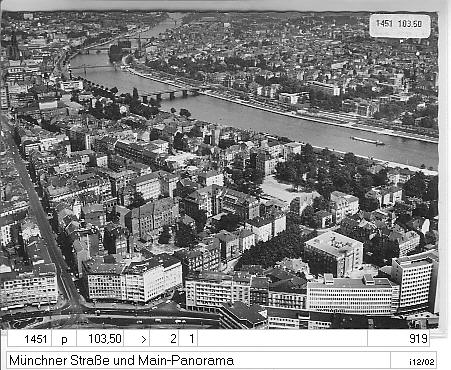The height and width of the screenshot is (370, 451).
Task: Click the 'p' type field
Action: [x=64, y=339]
